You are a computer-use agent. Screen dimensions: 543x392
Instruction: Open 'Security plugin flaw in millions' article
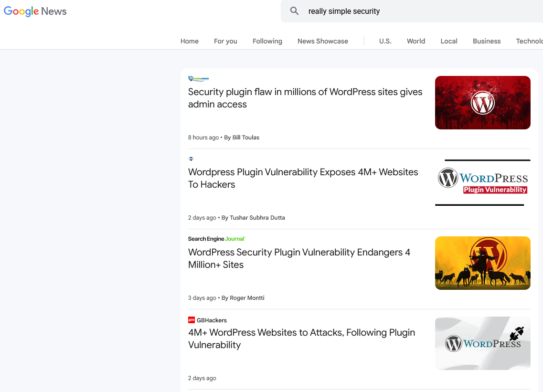tap(305, 98)
